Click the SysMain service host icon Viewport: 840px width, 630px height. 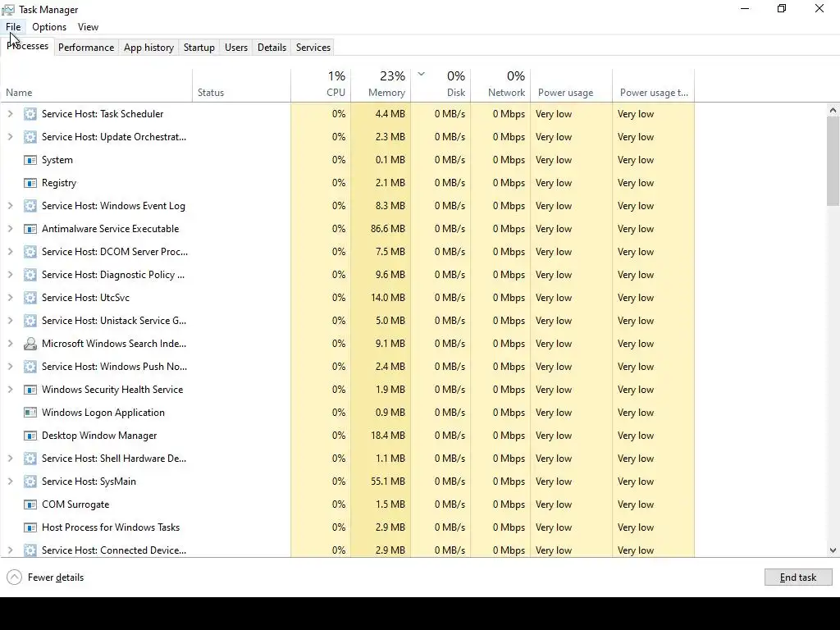(30, 482)
